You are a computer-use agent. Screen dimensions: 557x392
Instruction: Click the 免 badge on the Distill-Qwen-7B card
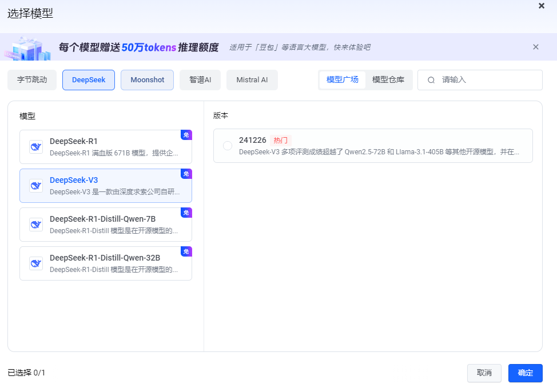click(x=186, y=213)
